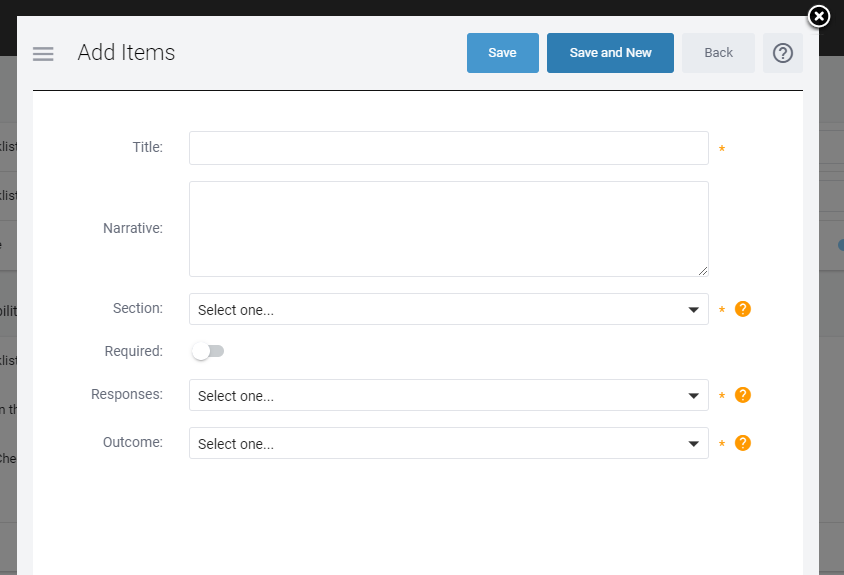Click inside the Narrative text area
Screen dimensions: 844x575
448,228
